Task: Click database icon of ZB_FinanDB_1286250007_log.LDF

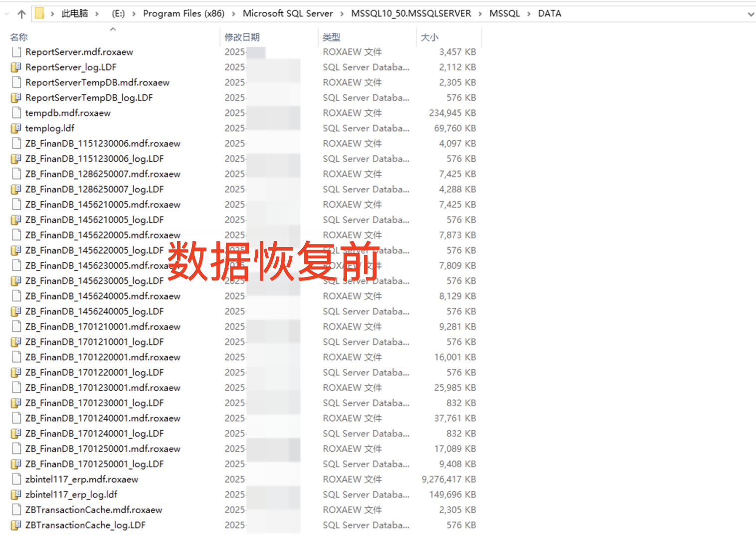Action: [16, 189]
